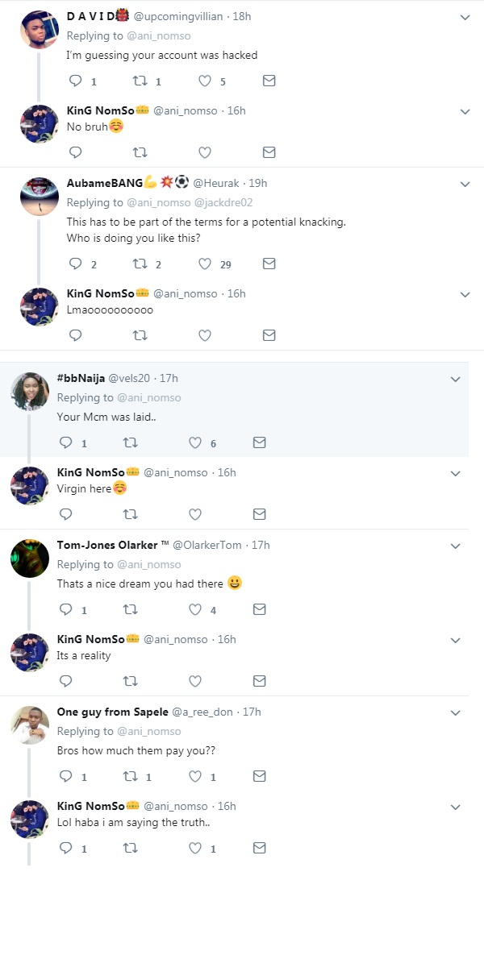The height and width of the screenshot is (980, 484).
Task: Retweet 'Bros how much them pay you' tweet
Action: pos(130,777)
